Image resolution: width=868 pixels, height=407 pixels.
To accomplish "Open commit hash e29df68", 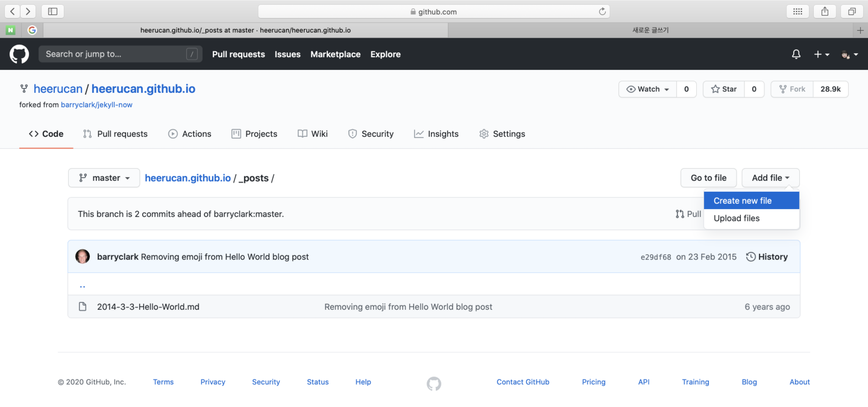I will [x=656, y=257].
